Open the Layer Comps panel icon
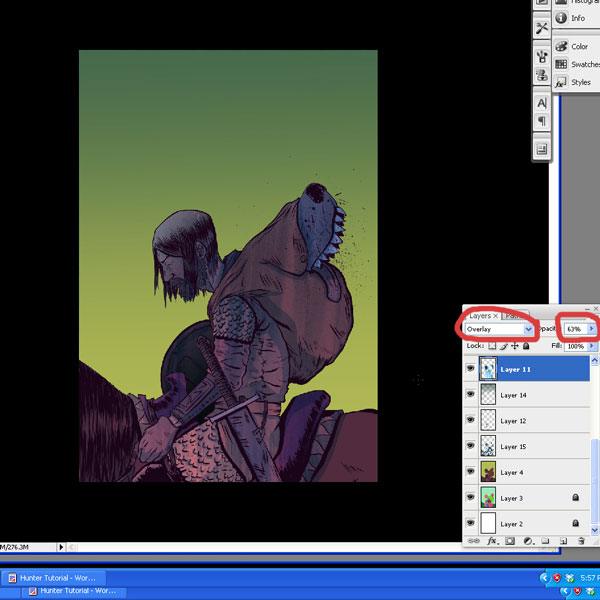 [542, 149]
